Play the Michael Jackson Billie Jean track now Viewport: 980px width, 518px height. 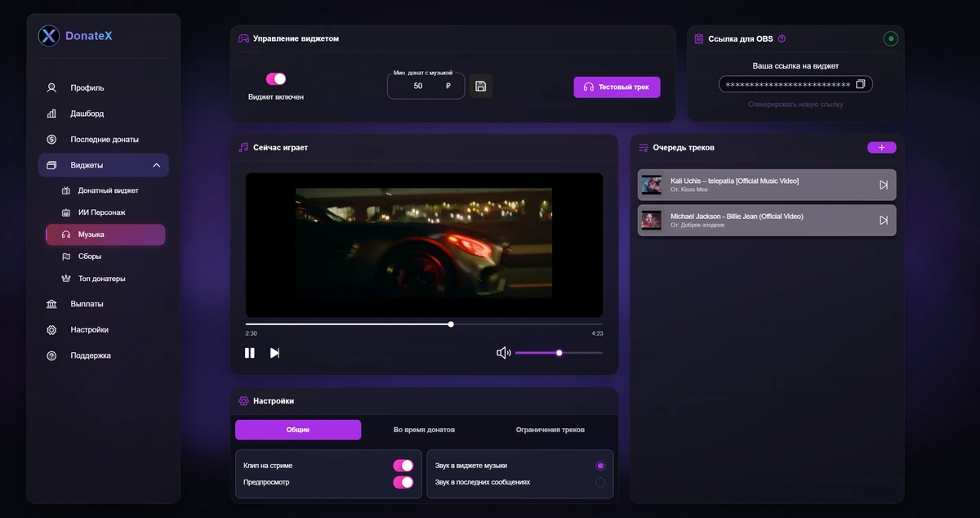click(x=884, y=221)
